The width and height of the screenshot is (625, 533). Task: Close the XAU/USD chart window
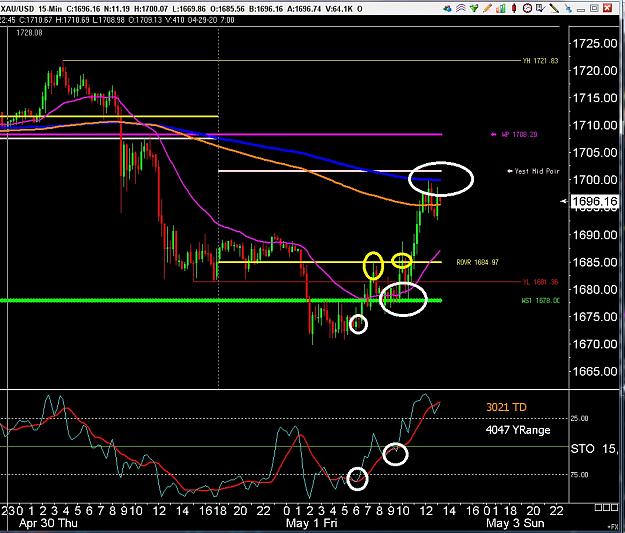(x=607, y=8)
